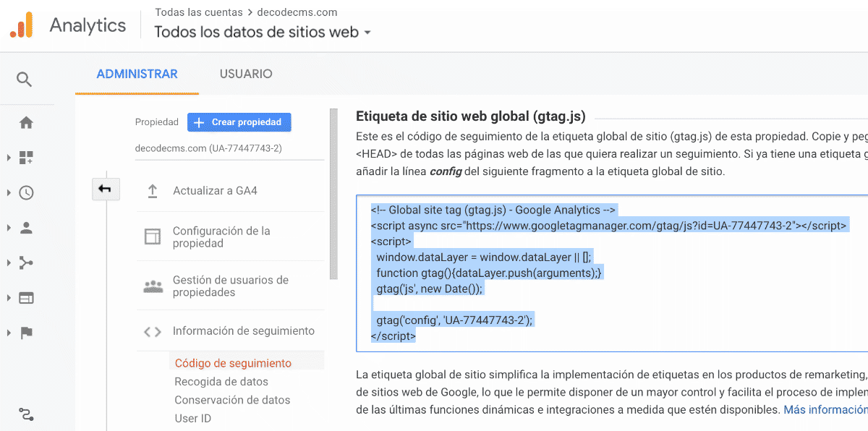Open the 'Todos los datos de sitios web' dropdown
The width and height of the screenshot is (868, 431).
pyautogui.click(x=263, y=32)
